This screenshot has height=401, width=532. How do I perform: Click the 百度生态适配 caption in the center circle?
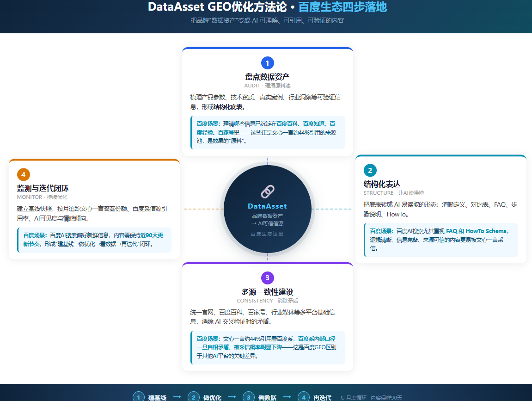pos(267,234)
